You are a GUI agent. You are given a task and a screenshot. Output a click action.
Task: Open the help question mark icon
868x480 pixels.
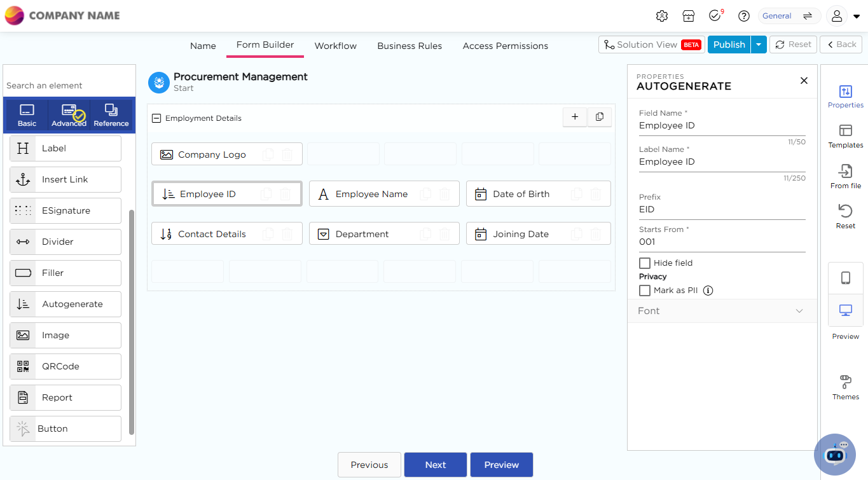point(744,16)
